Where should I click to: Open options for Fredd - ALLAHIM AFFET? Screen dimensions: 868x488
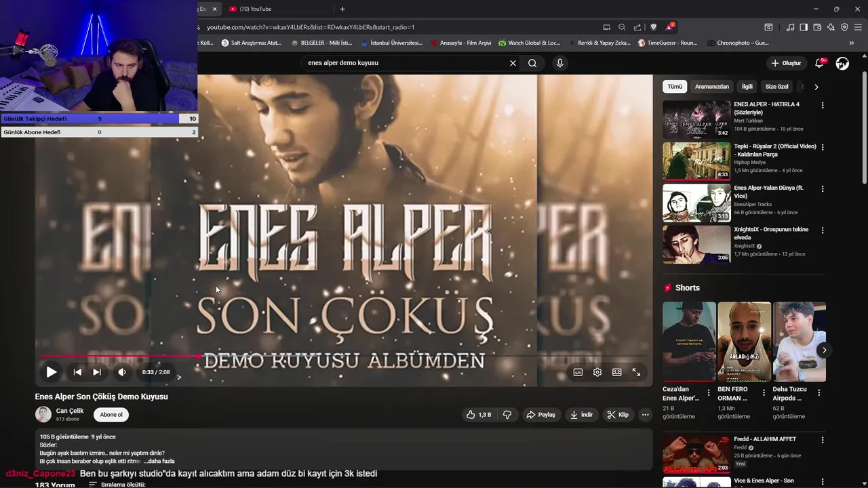click(x=823, y=440)
